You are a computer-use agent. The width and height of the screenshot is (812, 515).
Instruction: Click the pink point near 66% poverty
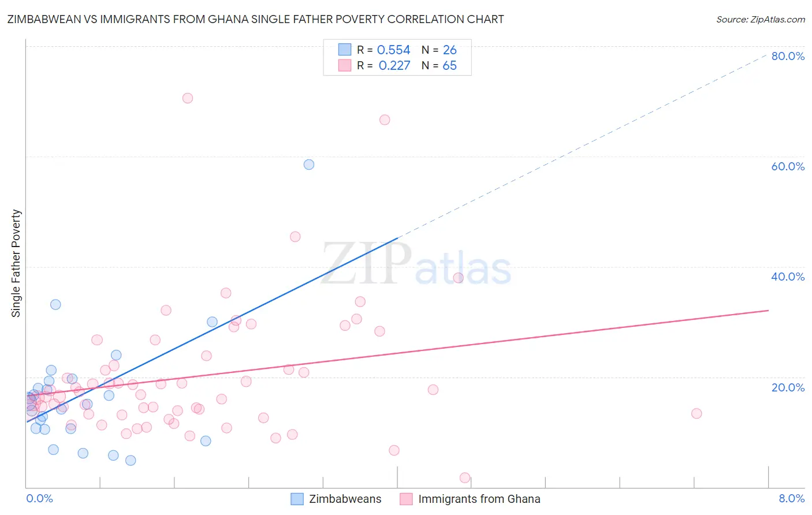click(385, 120)
